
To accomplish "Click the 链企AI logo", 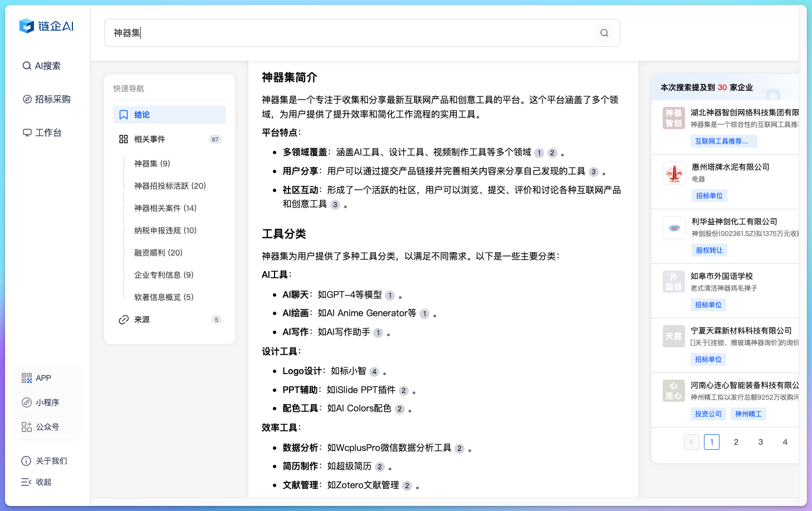I will tap(46, 26).
